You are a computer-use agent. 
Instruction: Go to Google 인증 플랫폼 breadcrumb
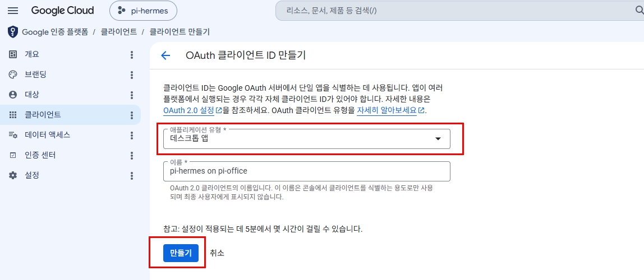55,31
